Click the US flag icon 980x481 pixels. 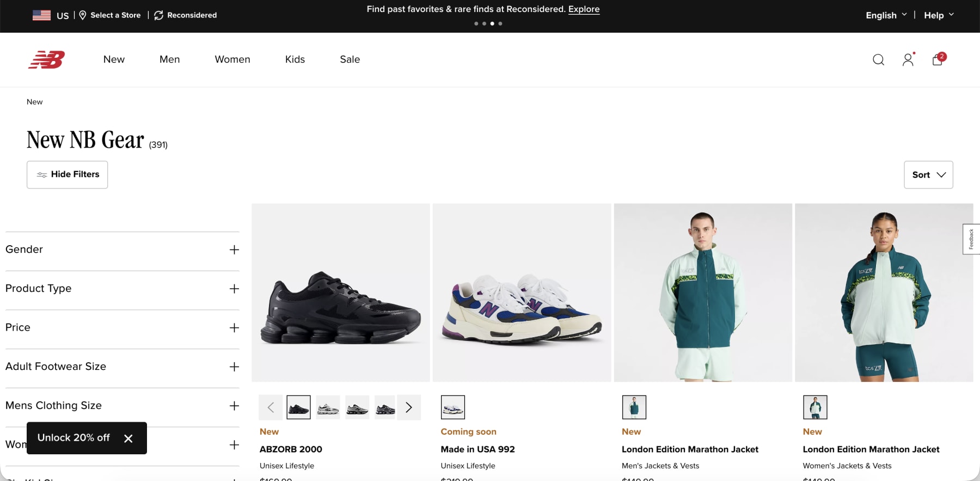click(x=41, y=15)
